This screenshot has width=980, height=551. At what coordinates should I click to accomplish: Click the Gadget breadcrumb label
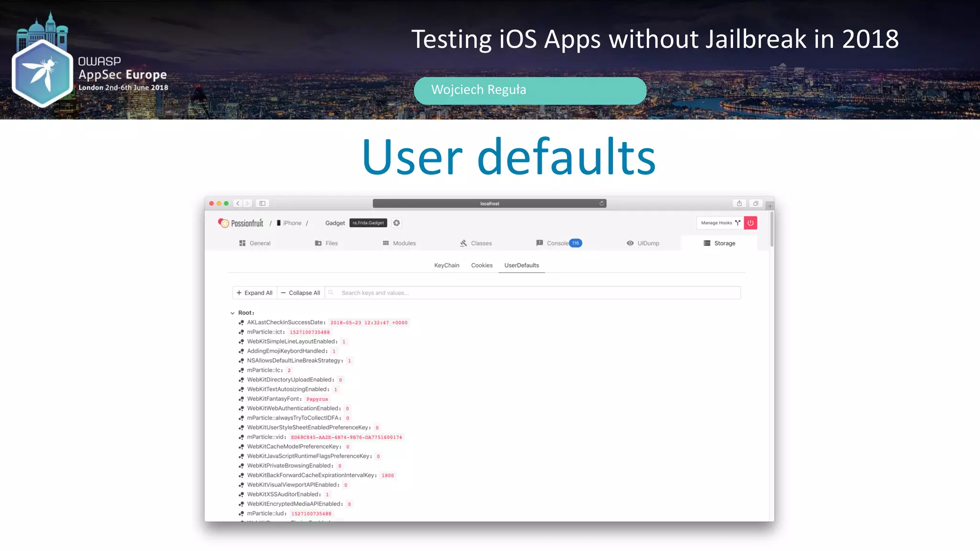tap(335, 223)
